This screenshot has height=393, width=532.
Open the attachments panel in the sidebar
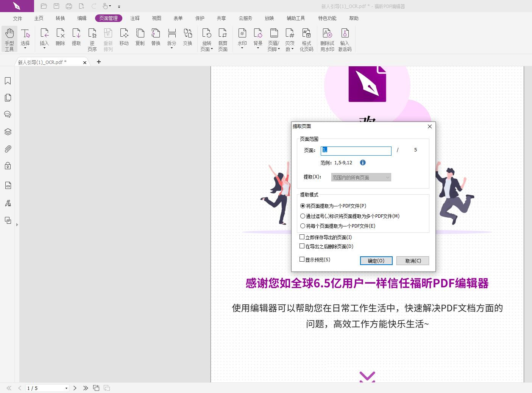pos(8,148)
